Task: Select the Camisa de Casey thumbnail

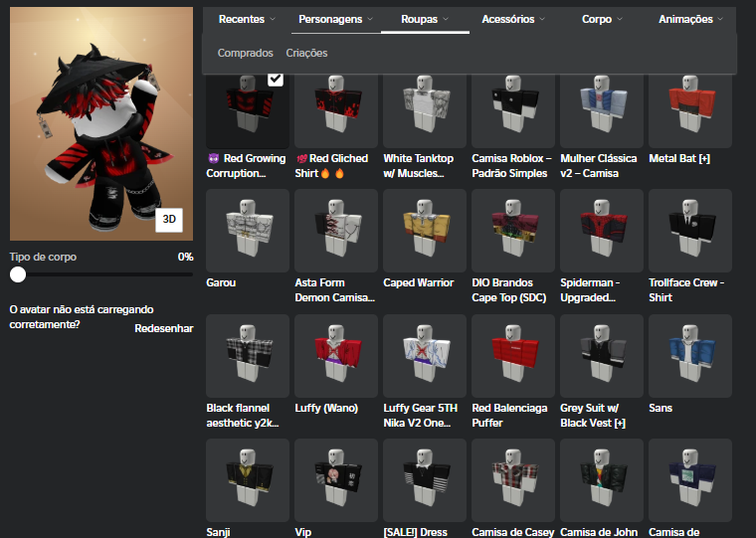Action: click(513, 480)
